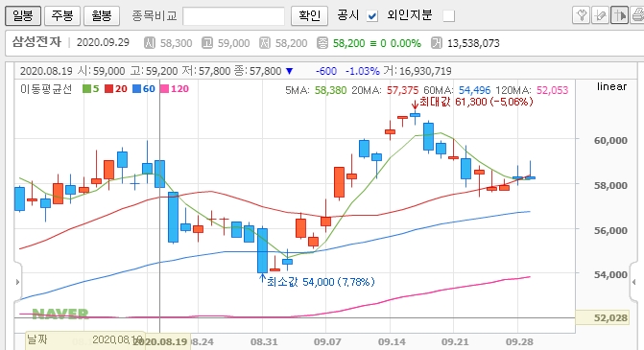Click the opening price 시 icon
Image resolution: width=644 pixels, height=350 pixels.
click(x=150, y=43)
